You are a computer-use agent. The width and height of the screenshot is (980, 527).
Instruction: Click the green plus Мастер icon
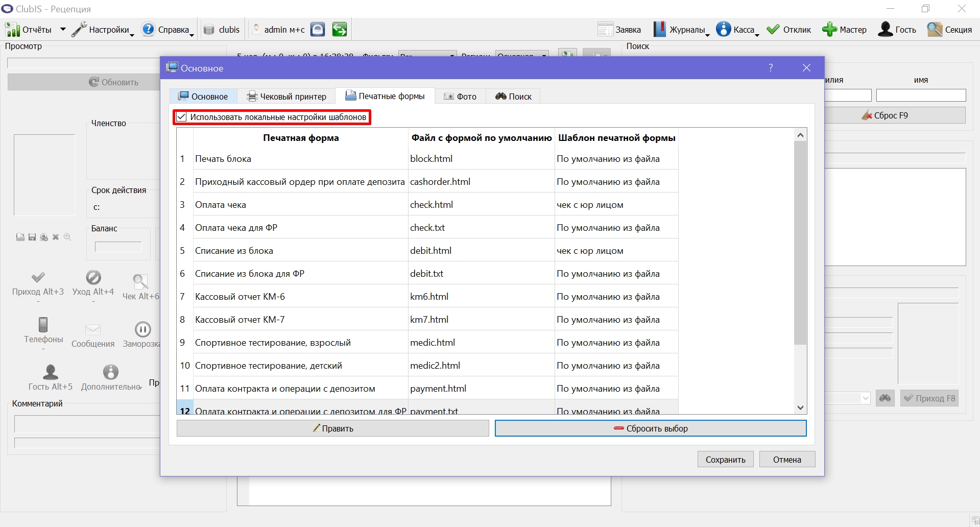point(829,30)
